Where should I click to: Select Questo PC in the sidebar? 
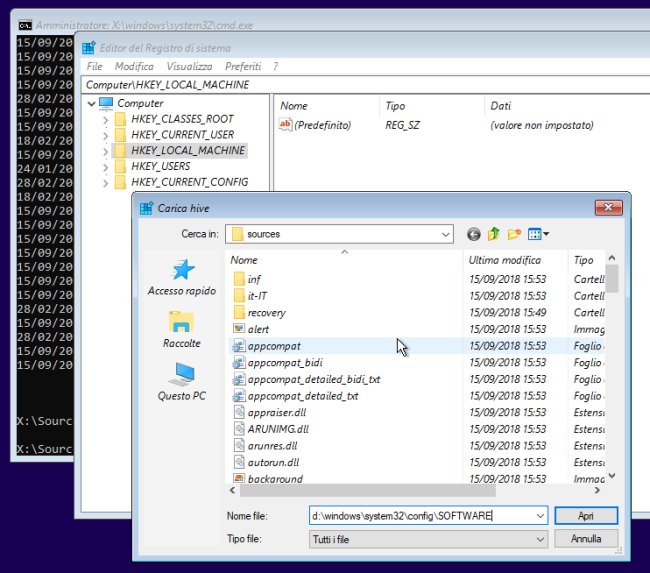(181, 382)
